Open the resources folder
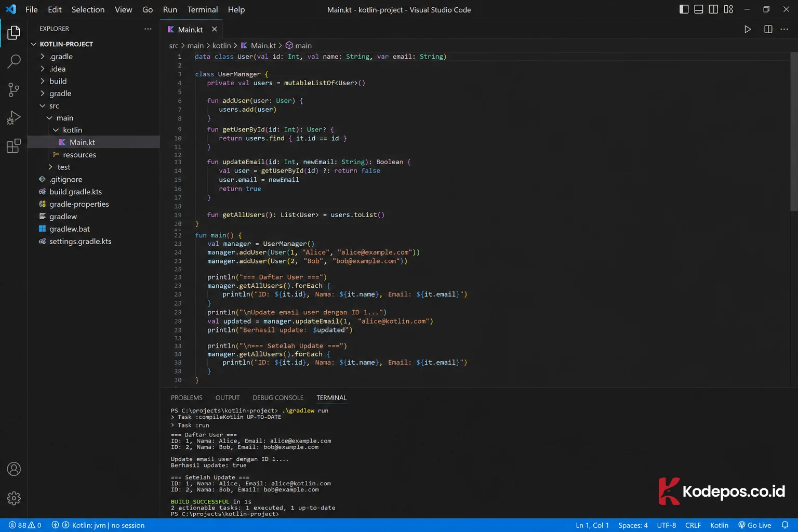Screen dimensions: 798x532 pyautogui.click(x=94, y=155)
